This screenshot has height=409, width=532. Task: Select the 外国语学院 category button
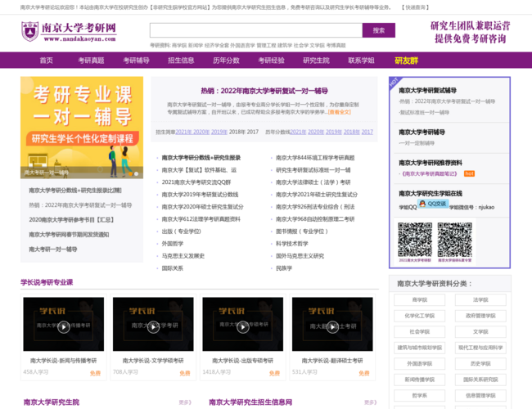click(419, 363)
